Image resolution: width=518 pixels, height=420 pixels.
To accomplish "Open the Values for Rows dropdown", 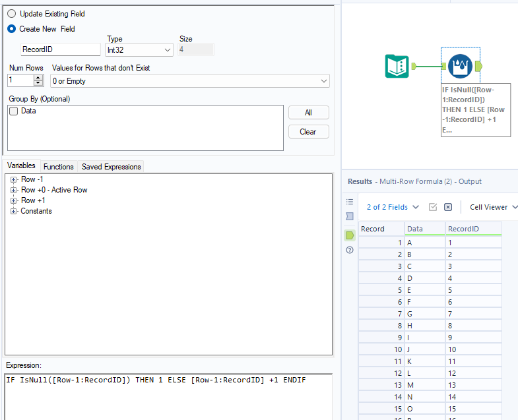I will click(x=190, y=81).
